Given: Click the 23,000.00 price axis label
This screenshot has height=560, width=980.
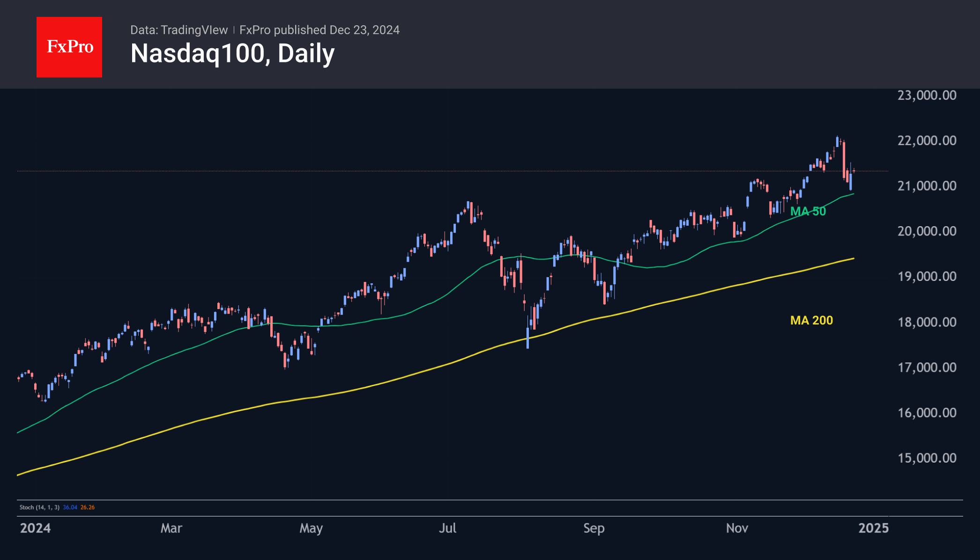Looking at the screenshot, I should point(927,95).
